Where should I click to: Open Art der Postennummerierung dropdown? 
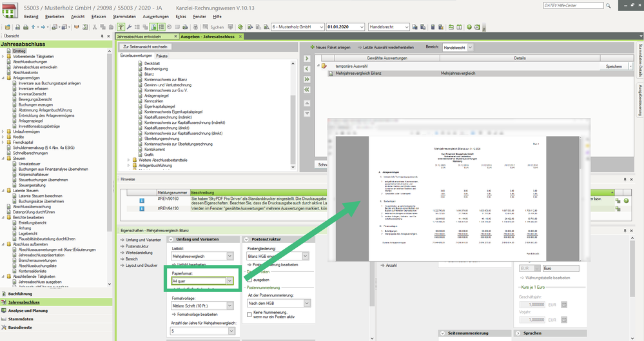[307, 303]
